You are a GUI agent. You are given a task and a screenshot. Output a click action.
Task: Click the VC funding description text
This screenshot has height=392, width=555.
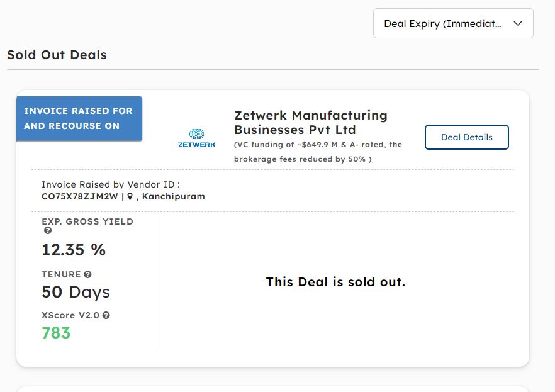coord(318,152)
